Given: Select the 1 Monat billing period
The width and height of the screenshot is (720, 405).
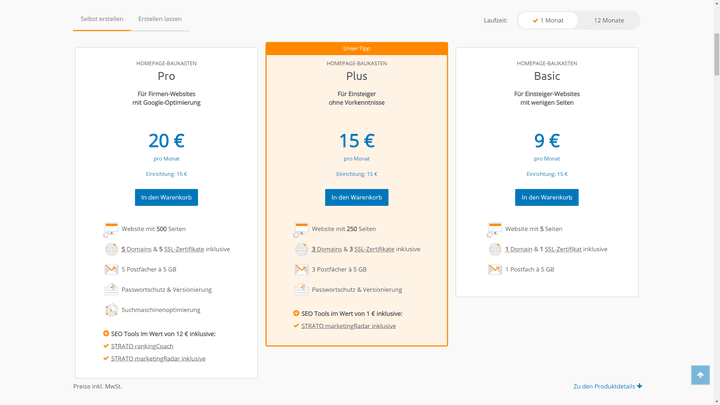Looking at the screenshot, I should click(x=548, y=20).
